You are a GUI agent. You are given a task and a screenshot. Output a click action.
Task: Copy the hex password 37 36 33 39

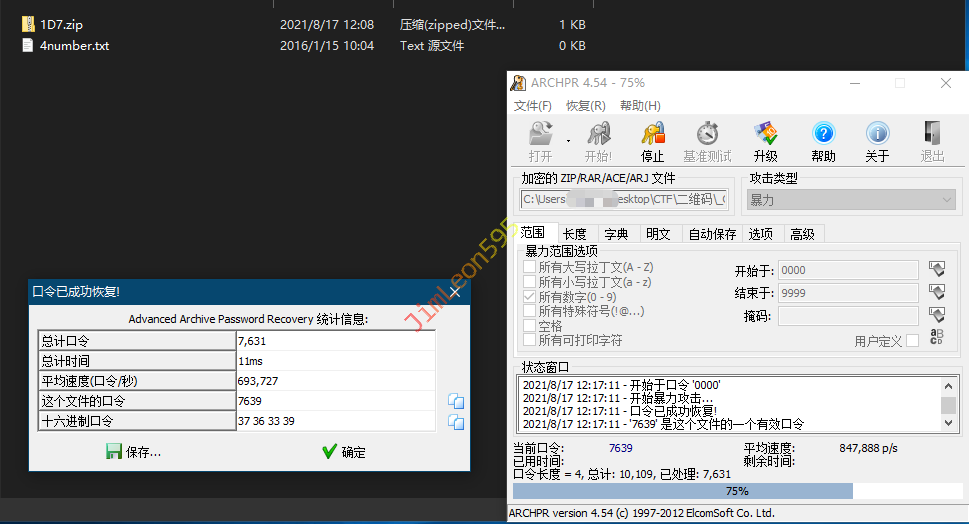(x=456, y=422)
